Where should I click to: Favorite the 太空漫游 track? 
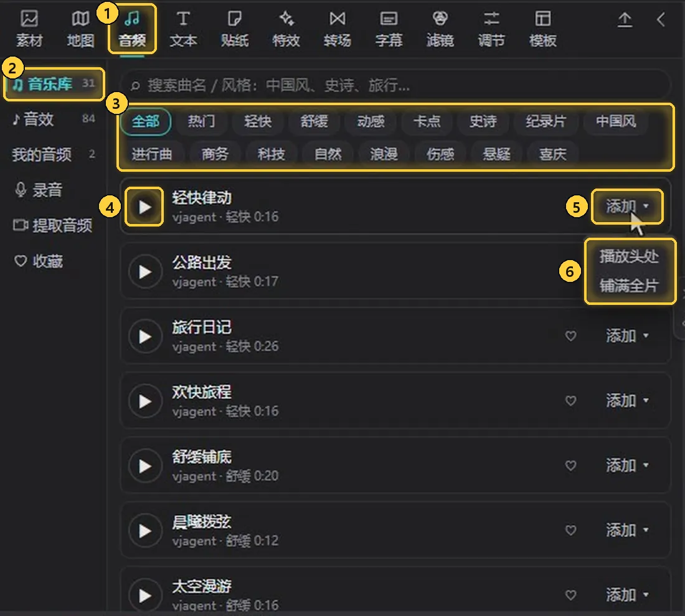pos(570,595)
